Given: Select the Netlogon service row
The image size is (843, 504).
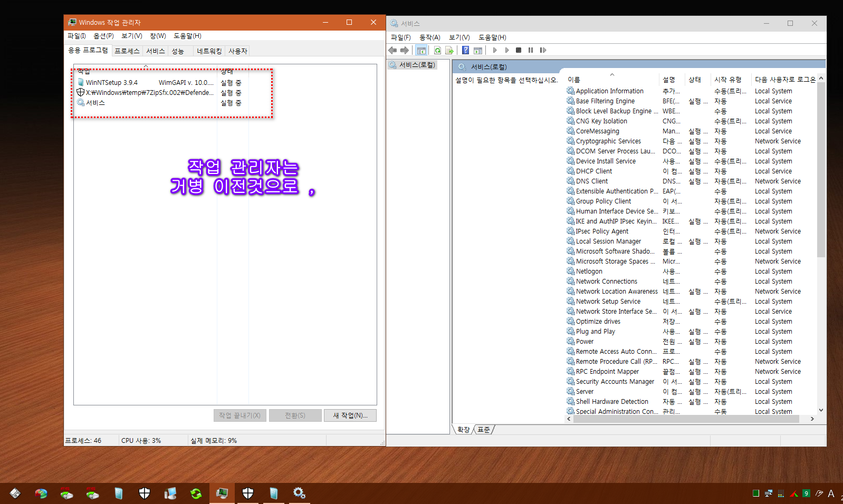Looking at the screenshot, I should [x=691, y=272].
